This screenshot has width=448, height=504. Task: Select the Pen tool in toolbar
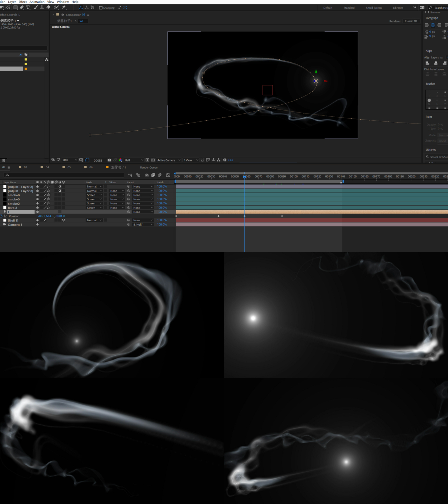click(21, 7)
